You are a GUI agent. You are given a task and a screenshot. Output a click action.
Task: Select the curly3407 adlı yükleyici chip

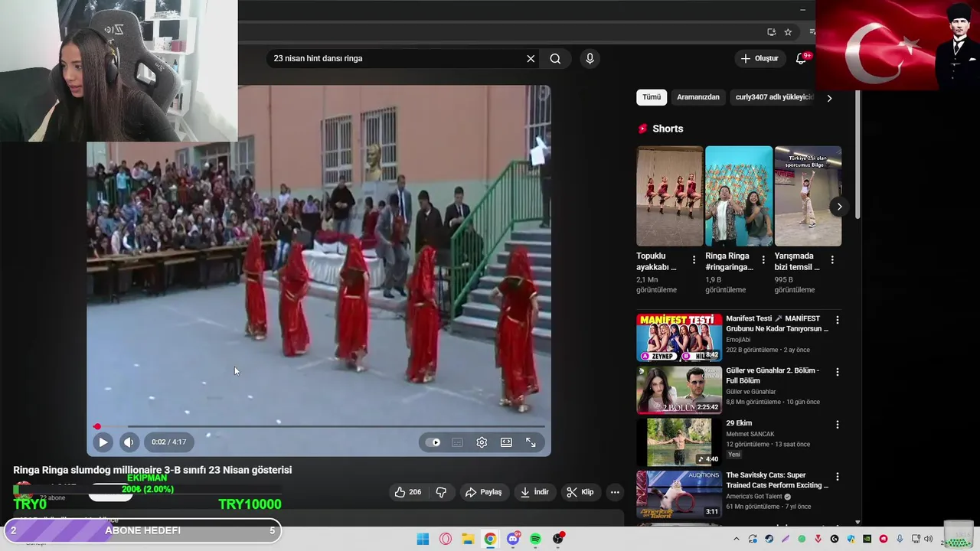774,97
